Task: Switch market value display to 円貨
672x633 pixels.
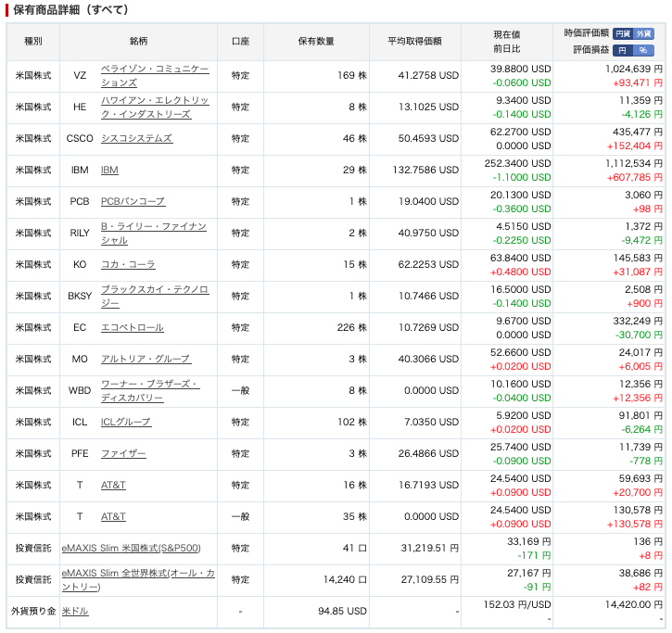Action: 624,32
